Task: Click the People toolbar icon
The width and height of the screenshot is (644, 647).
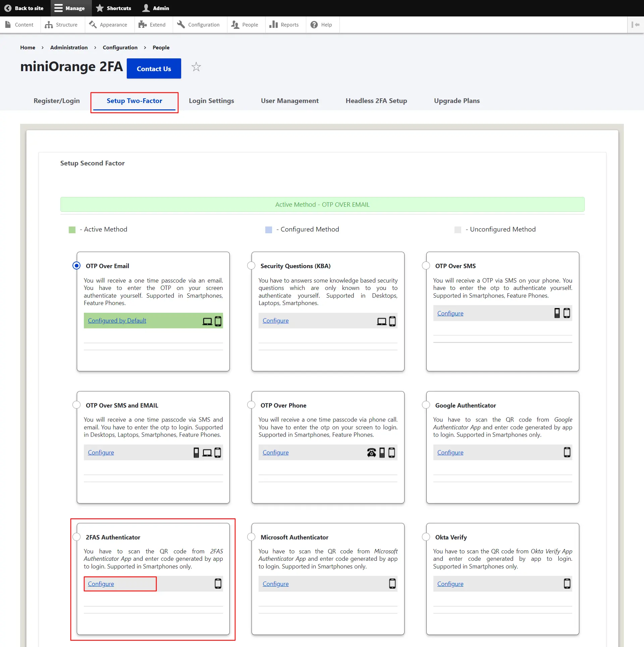Action: 235,24
